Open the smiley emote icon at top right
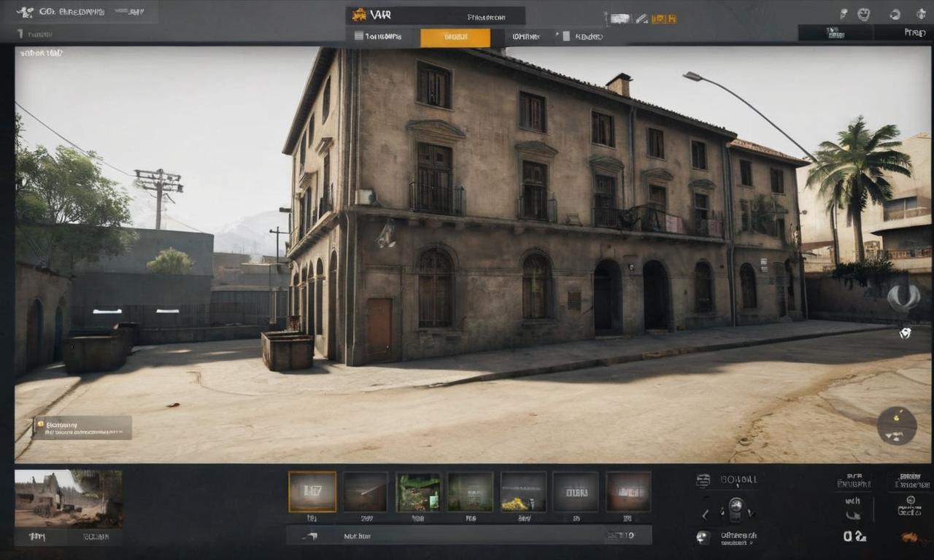934x560 pixels. tap(865, 12)
